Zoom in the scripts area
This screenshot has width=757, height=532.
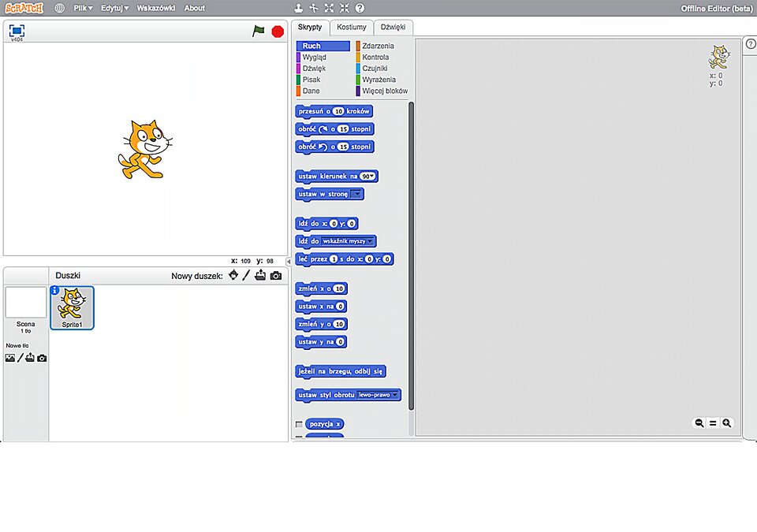[726, 423]
